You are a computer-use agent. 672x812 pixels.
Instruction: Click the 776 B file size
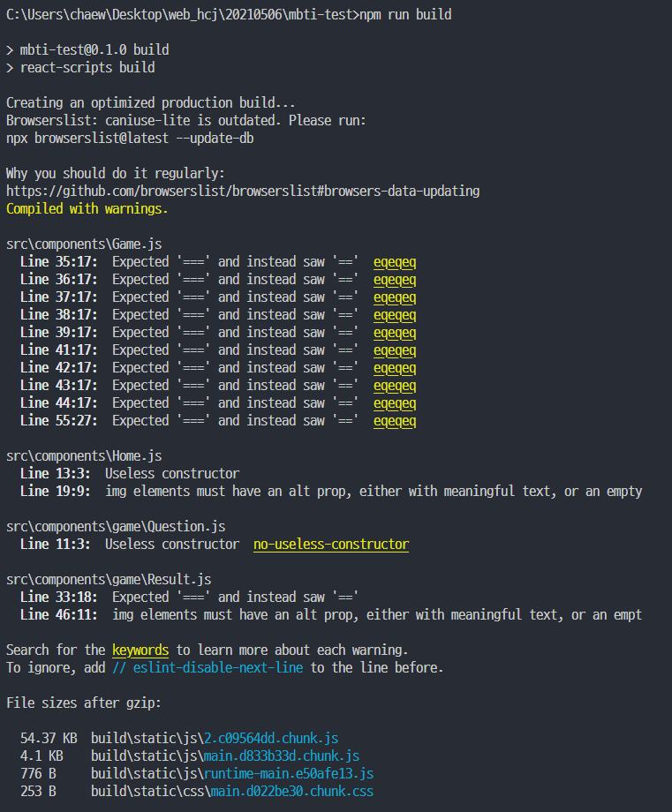tap(38, 773)
